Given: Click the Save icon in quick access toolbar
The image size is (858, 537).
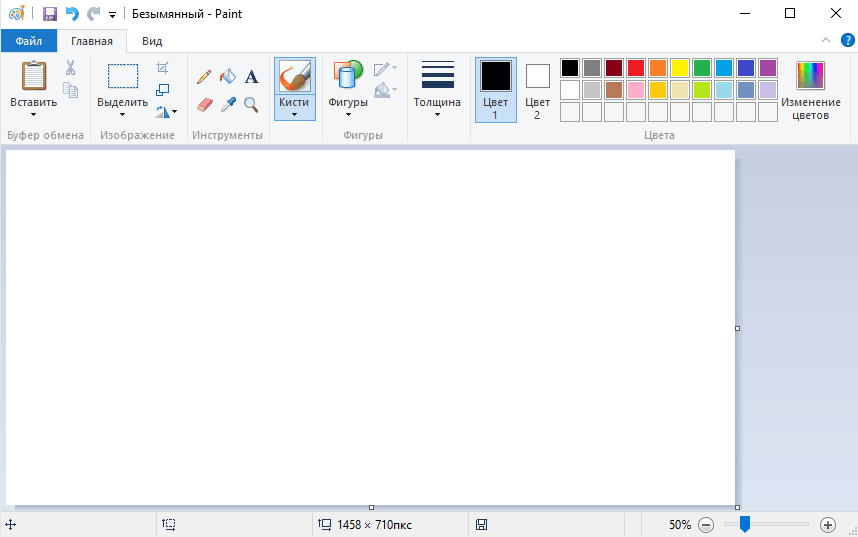Looking at the screenshot, I should pos(49,14).
